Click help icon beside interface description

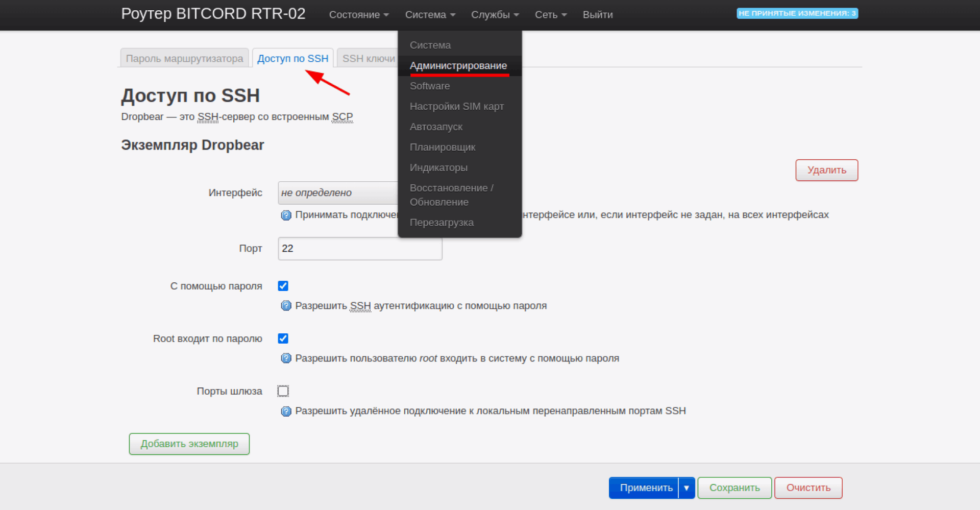(x=286, y=215)
